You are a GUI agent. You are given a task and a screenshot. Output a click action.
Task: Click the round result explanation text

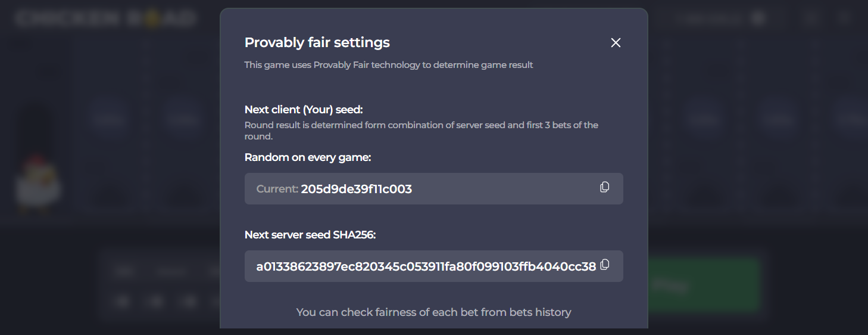click(421, 131)
